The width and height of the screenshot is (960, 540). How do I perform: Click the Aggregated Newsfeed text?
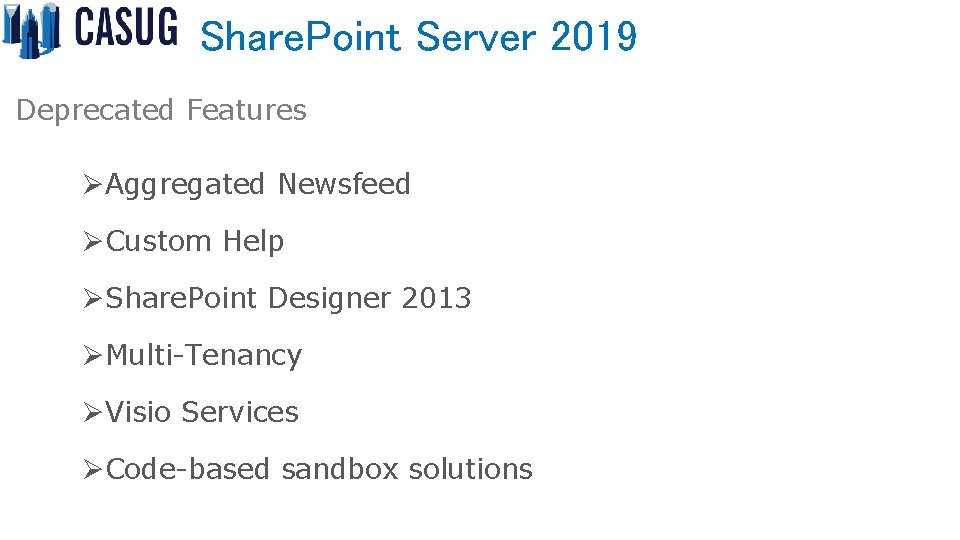tap(258, 185)
